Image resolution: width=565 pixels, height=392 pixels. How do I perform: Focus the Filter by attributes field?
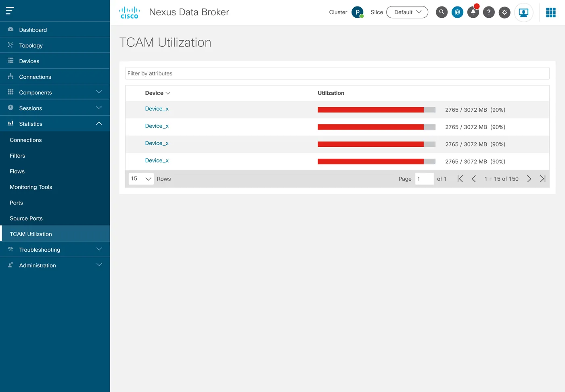tap(337, 73)
